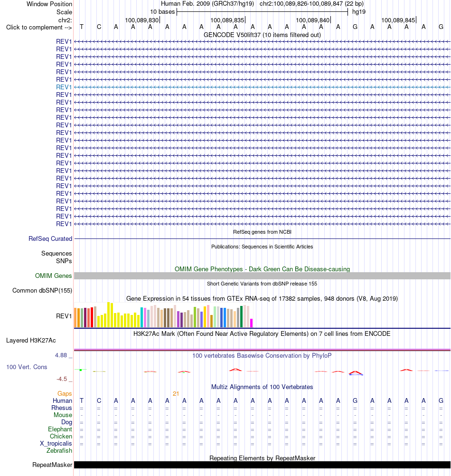
Task: Click the 100,089,830 position marker
Action: pyautogui.click(x=142, y=20)
